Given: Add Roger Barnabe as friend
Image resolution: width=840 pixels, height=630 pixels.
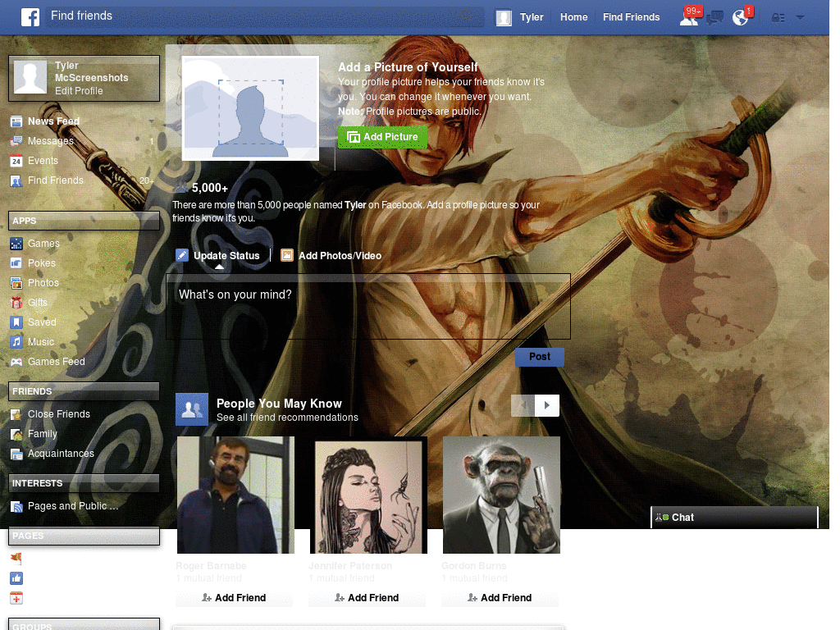Looking at the screenshot, I should click(x=234, y=598).
